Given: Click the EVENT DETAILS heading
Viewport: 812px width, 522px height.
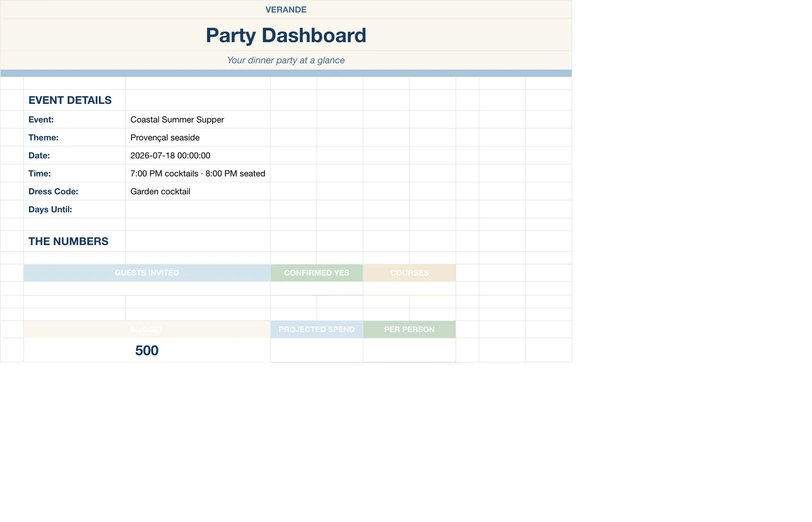Looking at the screenshot, I should 70,100.
